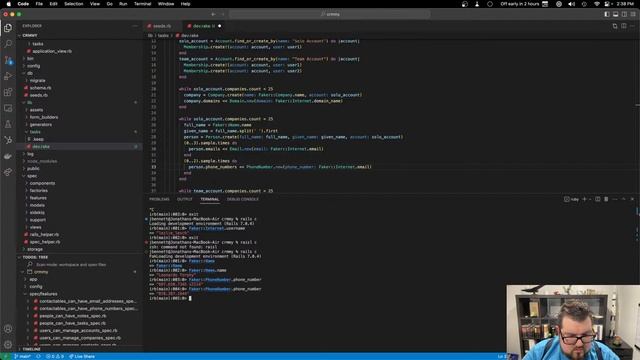
Task: Switch to the seeds.rb editor tab
Action: (162, 26)
